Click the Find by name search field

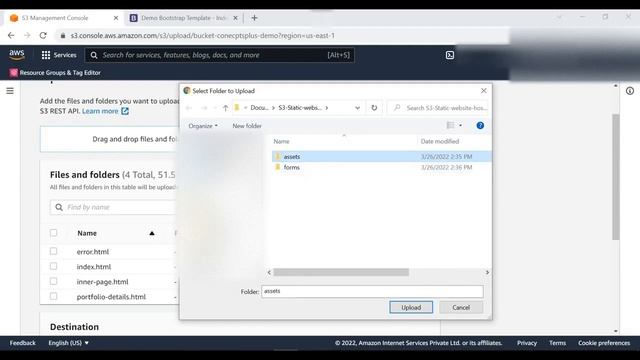click(114, 207)
